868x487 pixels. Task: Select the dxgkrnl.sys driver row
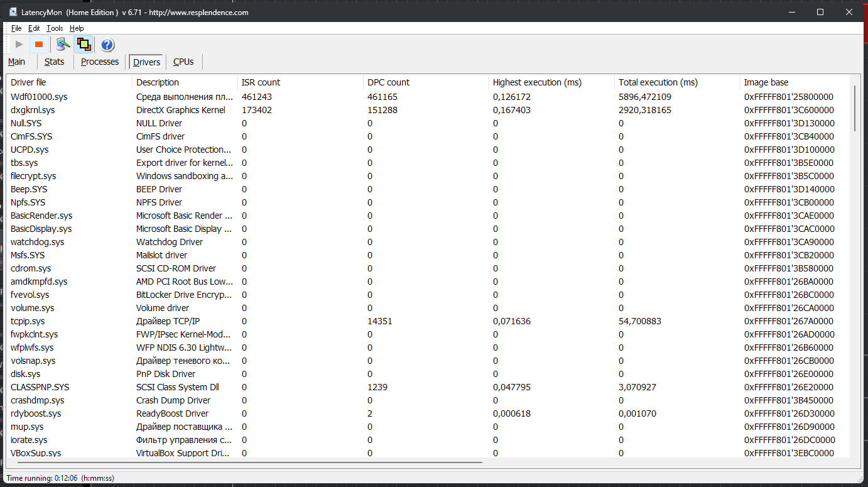(x=428, y=110)
